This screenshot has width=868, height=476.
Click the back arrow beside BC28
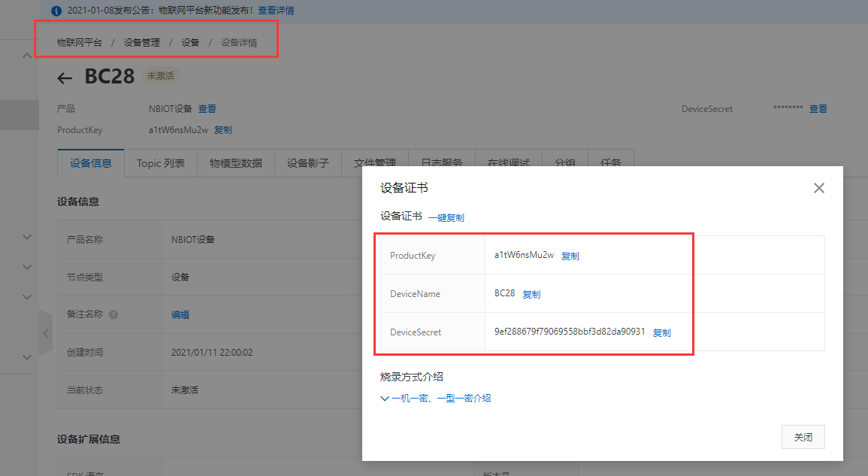click(65, 77)
